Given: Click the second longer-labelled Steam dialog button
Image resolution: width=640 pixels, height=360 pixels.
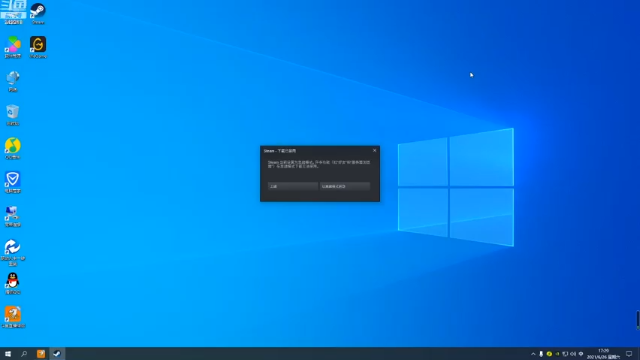Looking at the screenshot, I should [345, 186].
